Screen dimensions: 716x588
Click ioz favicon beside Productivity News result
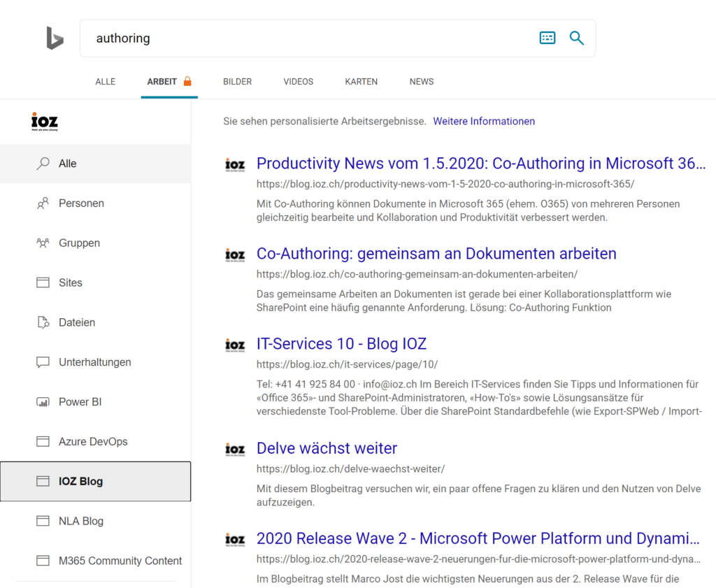235,165
